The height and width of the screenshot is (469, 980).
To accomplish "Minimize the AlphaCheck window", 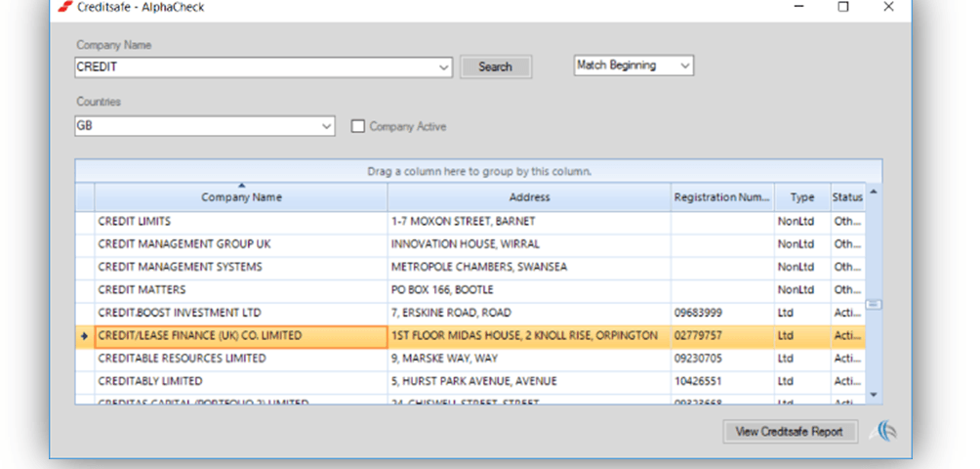I will (x=798, y=7).
